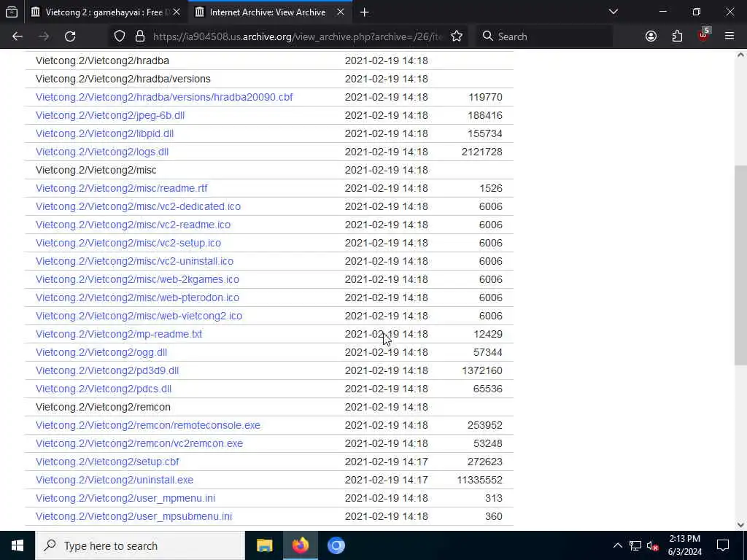Open vc2-uninstall.ico link
This screenshot has height=560, width=747.
click(x=134, y=261)
